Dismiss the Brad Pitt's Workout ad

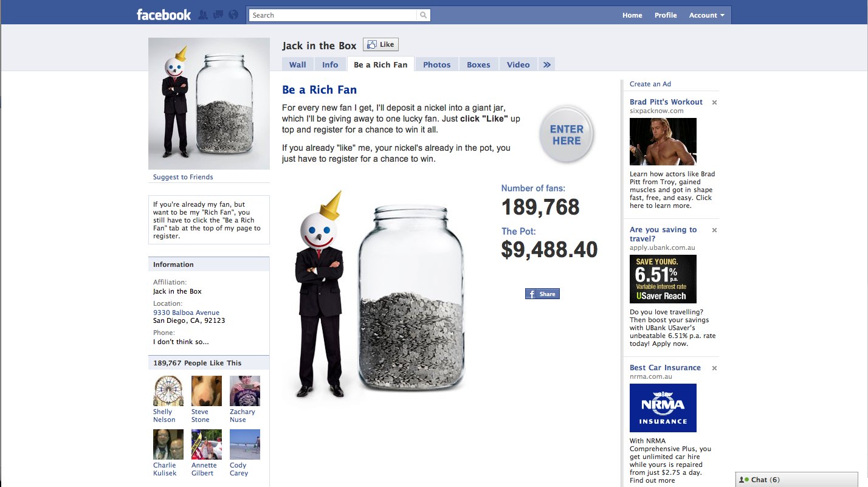pyautogui.click(x=714, y=102)
